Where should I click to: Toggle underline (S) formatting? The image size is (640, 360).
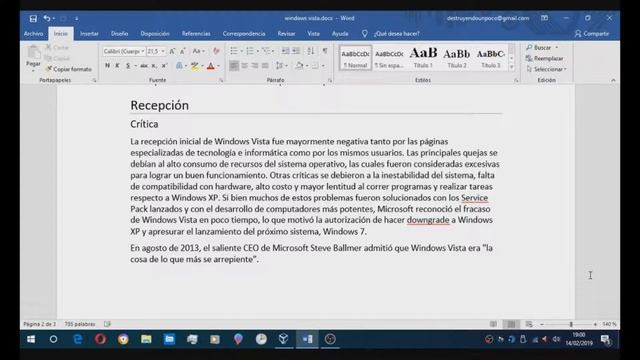point(128,66)
